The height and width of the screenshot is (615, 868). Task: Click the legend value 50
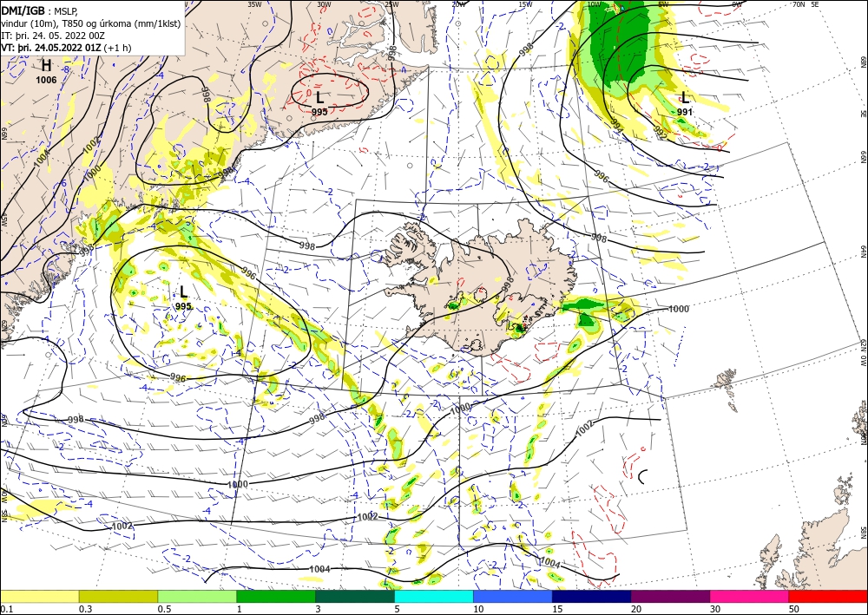[x=794, y=609]
